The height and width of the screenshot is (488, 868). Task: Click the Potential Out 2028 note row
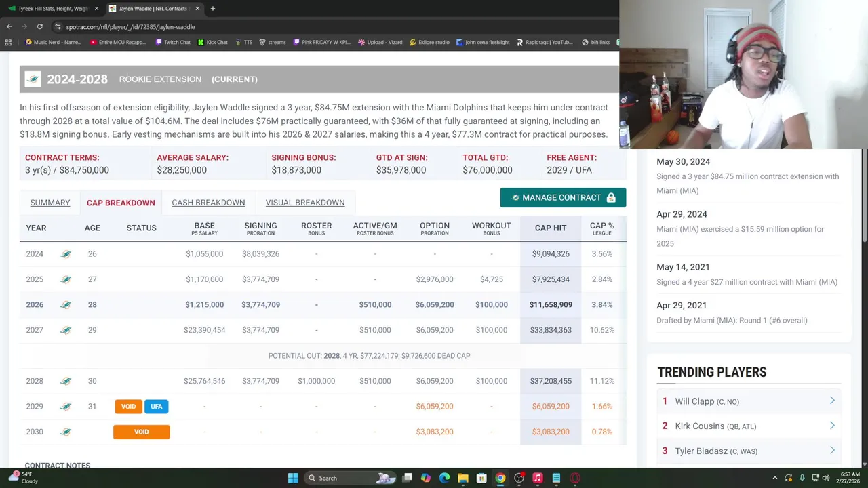322,355
